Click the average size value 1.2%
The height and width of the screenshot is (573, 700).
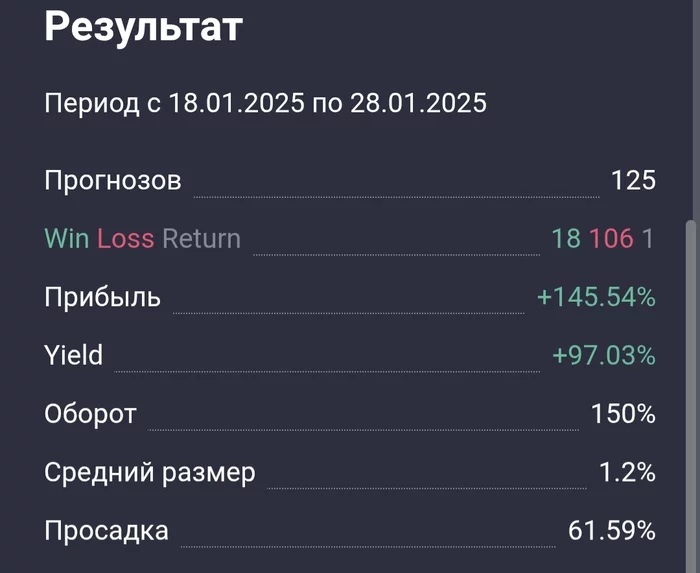click(x=627, y=473)
